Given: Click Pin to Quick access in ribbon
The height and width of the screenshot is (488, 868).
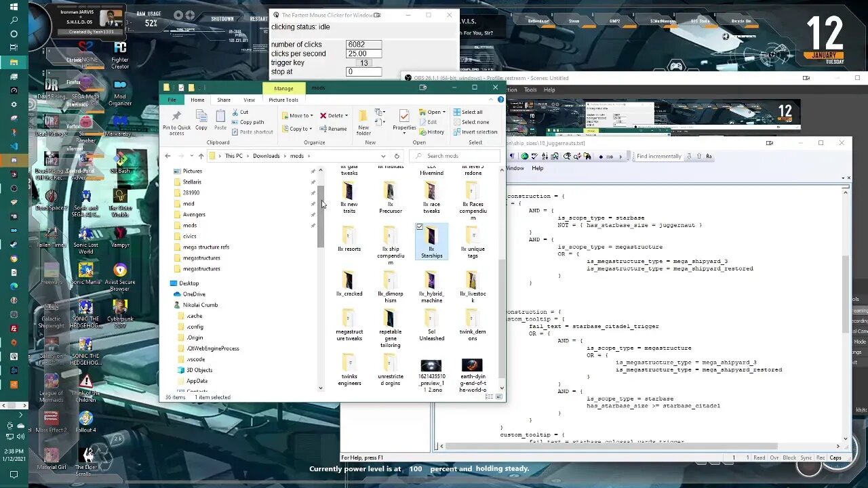Looking at the screenshot, I should [176, 122].
